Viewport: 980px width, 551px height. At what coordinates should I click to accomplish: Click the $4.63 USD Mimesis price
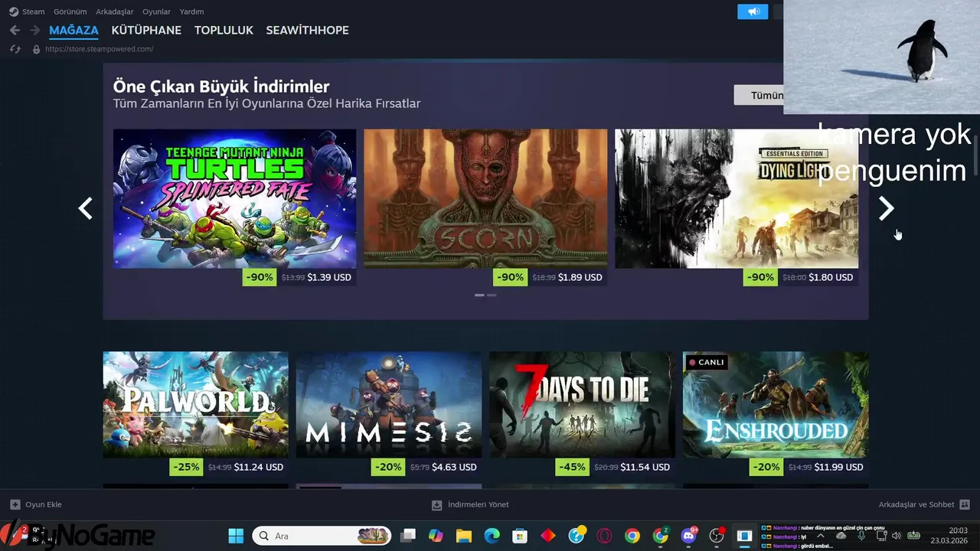[x=454, y=467]
